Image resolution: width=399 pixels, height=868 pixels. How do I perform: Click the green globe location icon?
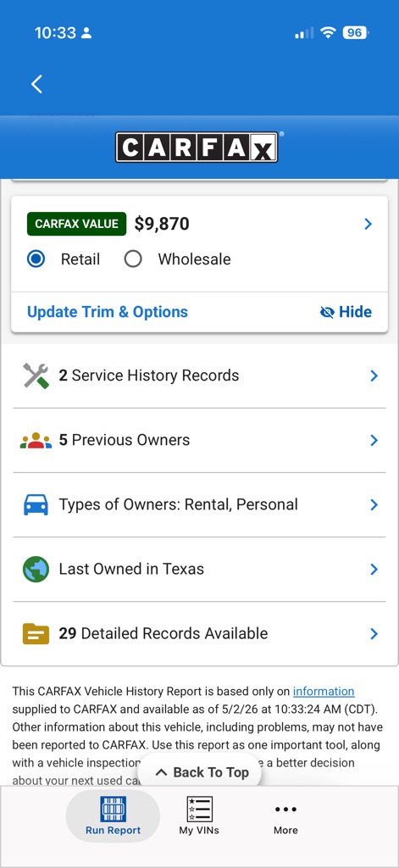(36, 569)
